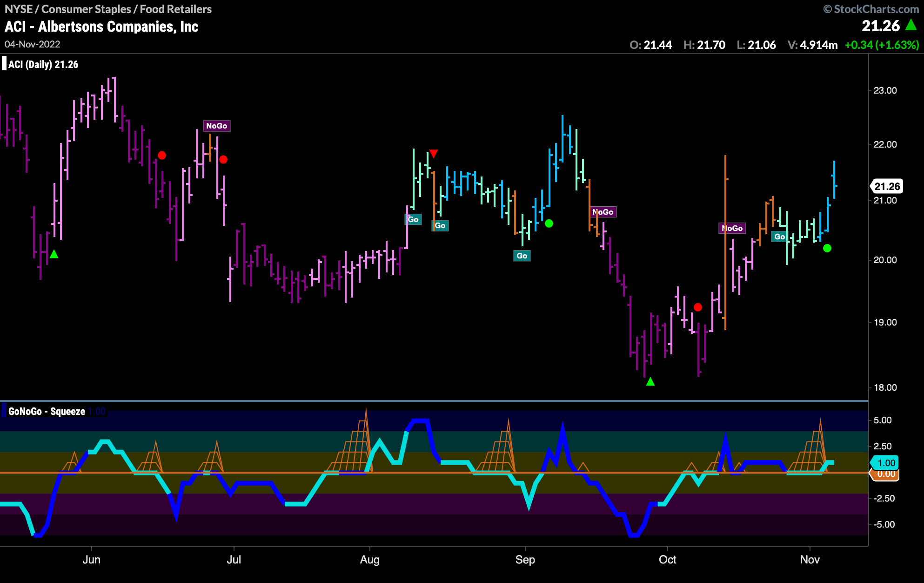The width and height of the screenshot is (924, 583).
Task: Click the NoGo label in mid October
Action: (732, 228)
